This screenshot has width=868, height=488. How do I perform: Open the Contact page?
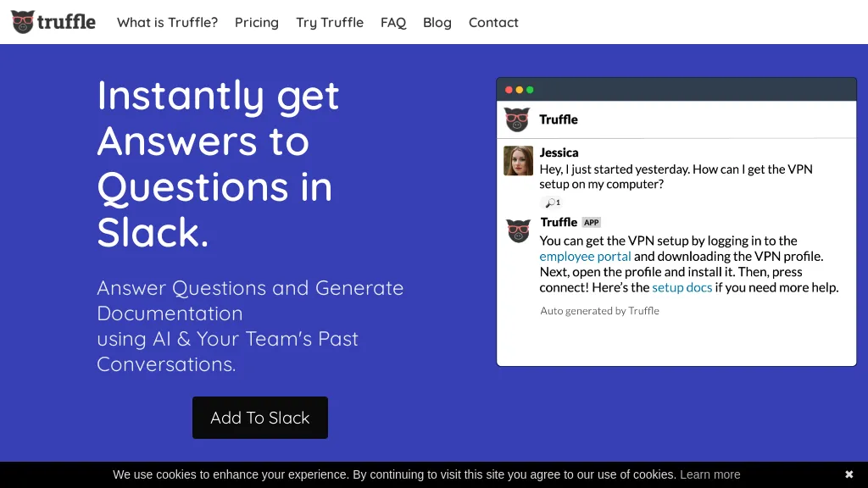[493, 23]
